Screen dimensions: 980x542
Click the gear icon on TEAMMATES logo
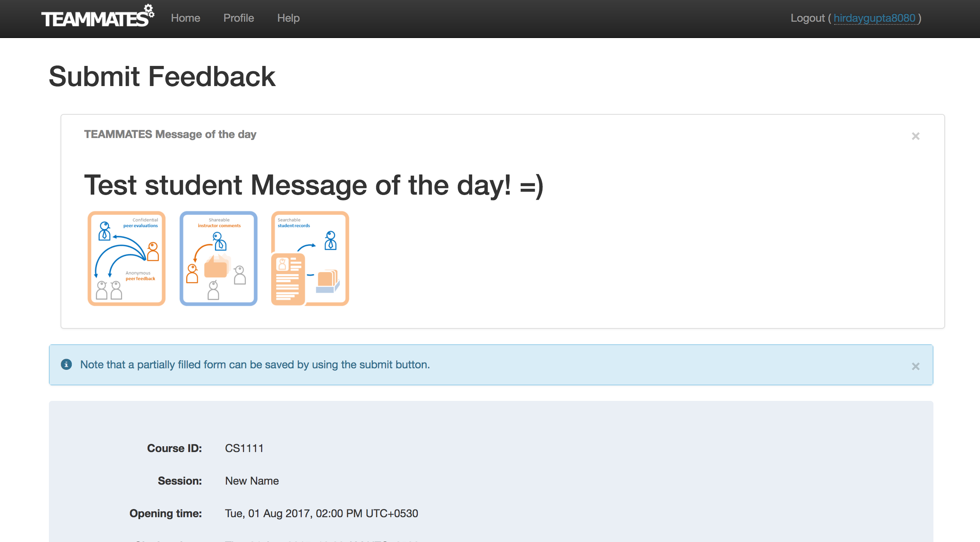149,10
